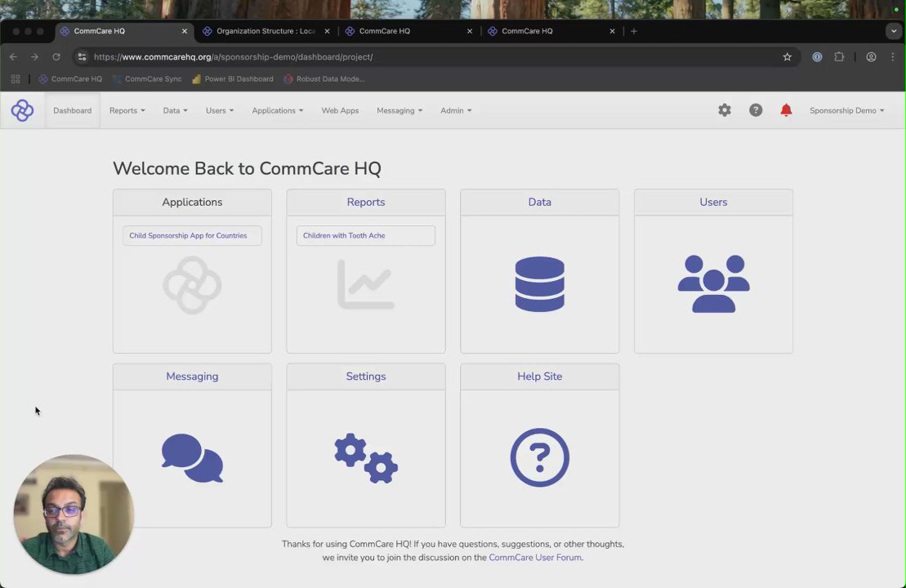
Task: Expand the Admin dropdown in navbar
Action: point(456,110)
